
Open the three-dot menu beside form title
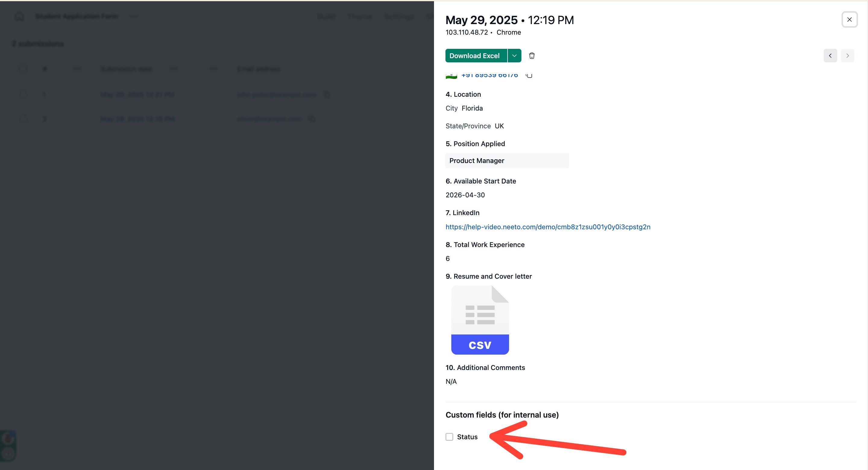click(134, 16)
